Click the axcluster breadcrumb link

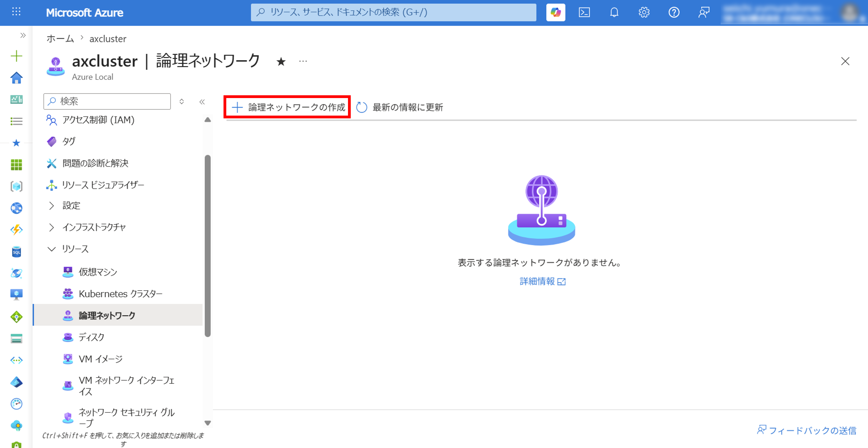point(108,39)
